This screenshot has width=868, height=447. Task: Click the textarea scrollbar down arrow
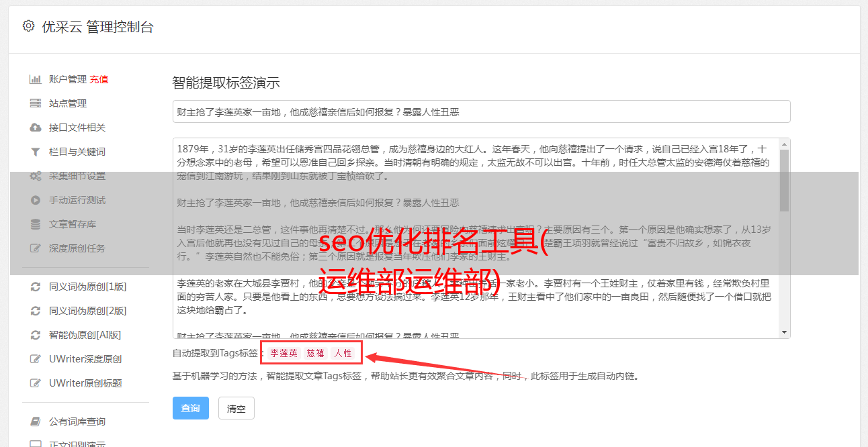coord(784,332)
